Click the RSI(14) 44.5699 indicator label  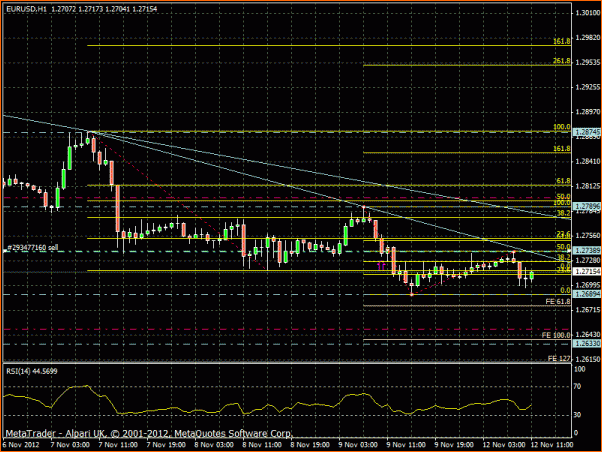pyautogui.click(x=31, y=371)
